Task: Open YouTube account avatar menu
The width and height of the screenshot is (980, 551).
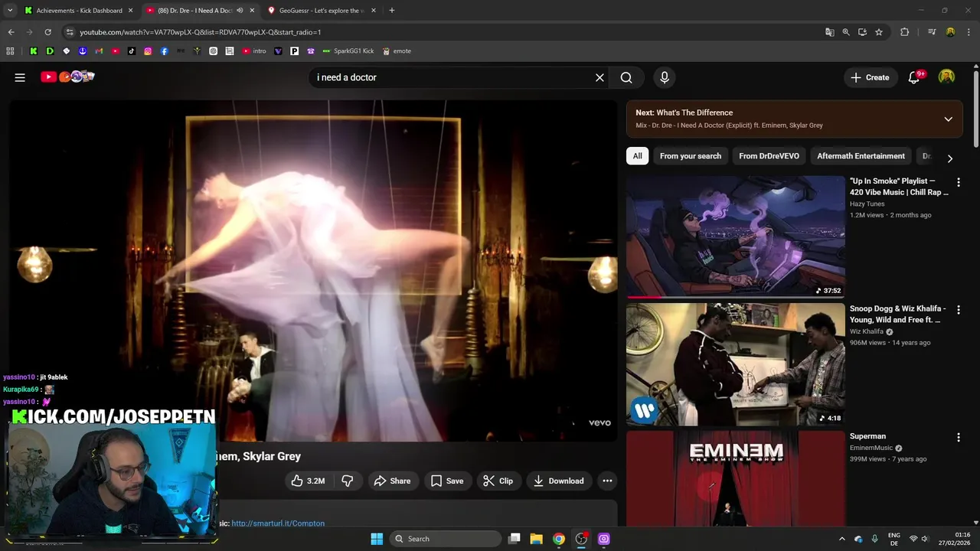Action: pyautogui.click(x=947, y=77)
